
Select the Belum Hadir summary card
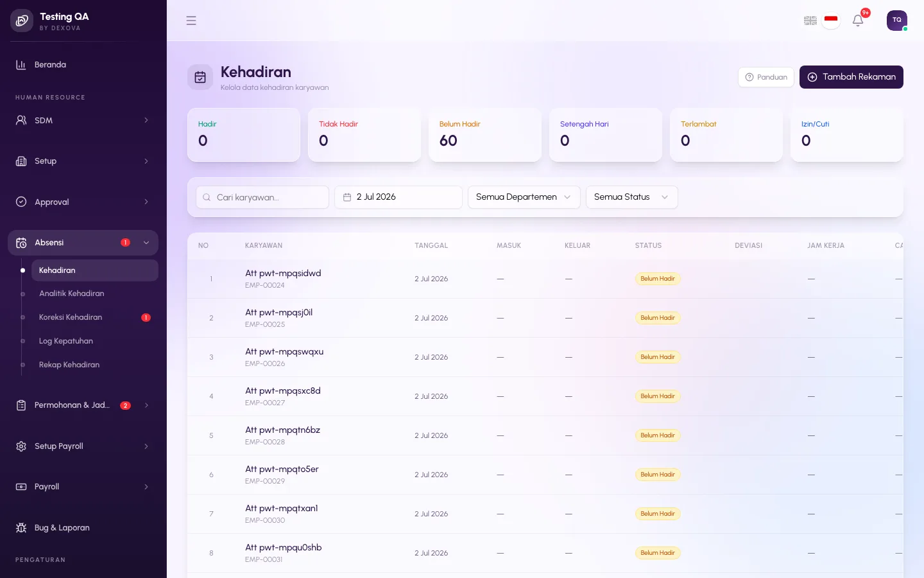pyautogui.click(x=485, y=135)
